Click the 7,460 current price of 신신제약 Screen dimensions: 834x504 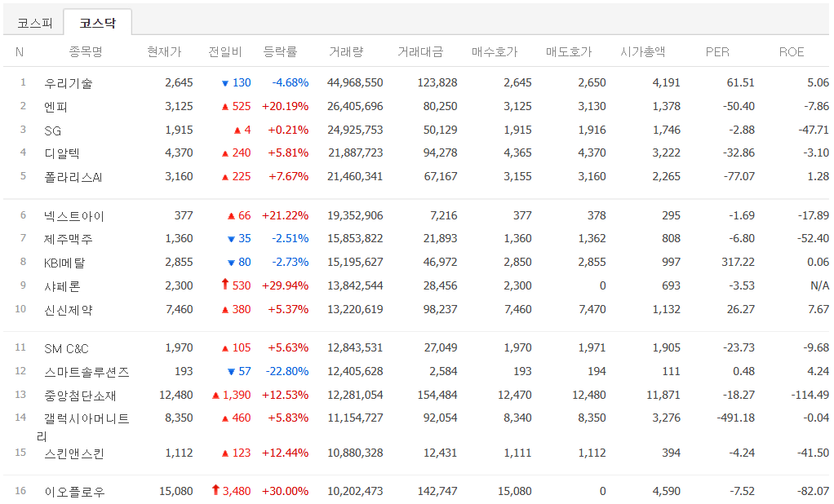[180, 309]
